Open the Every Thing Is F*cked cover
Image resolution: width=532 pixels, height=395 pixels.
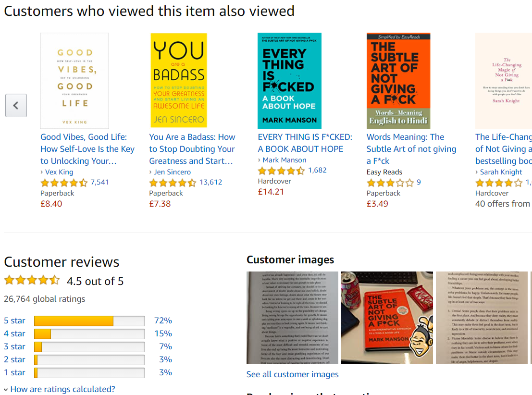tap(289, 80)
